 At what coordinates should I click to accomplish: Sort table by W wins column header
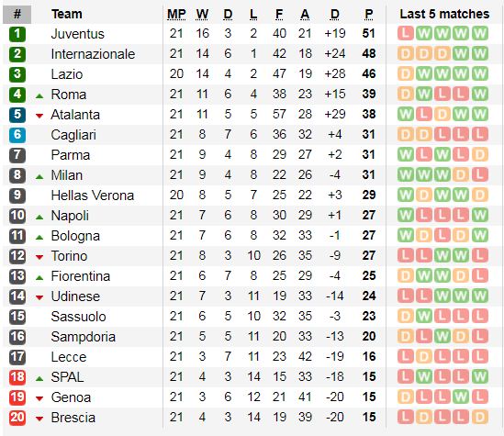point(202,15)
